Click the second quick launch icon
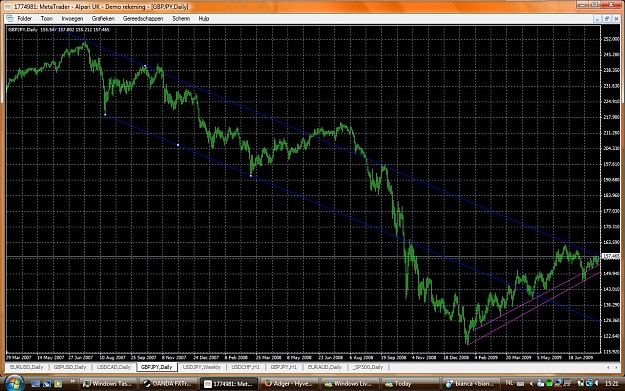Image resolution: width=625 pixels, height=391 pixels. (x=47, y=383)
